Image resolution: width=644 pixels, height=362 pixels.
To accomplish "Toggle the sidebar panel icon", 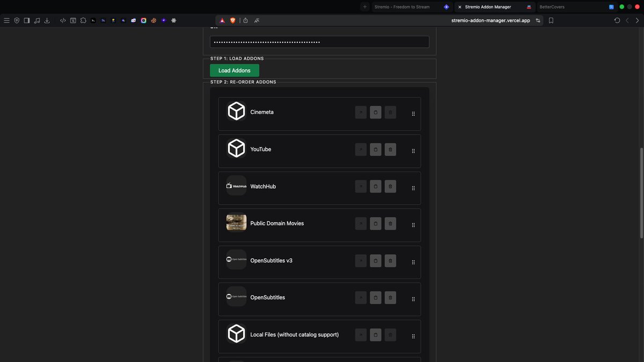I will click(27, 20).
